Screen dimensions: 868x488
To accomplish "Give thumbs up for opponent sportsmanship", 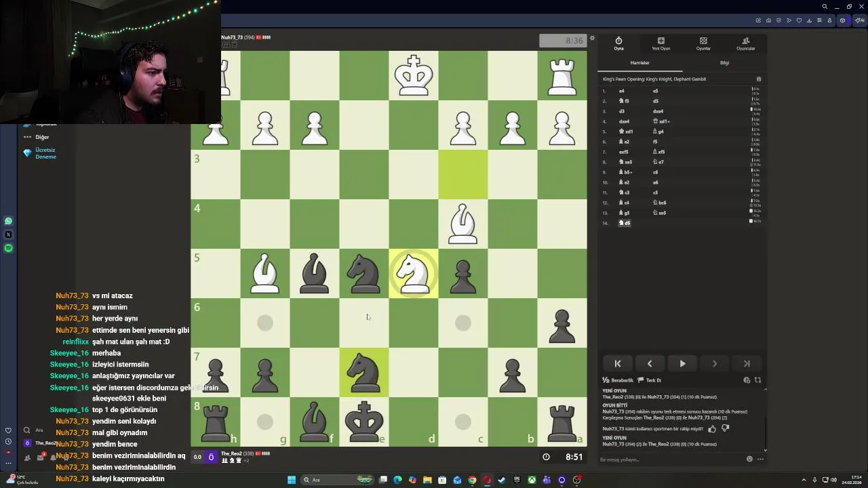I will [712, 428].
